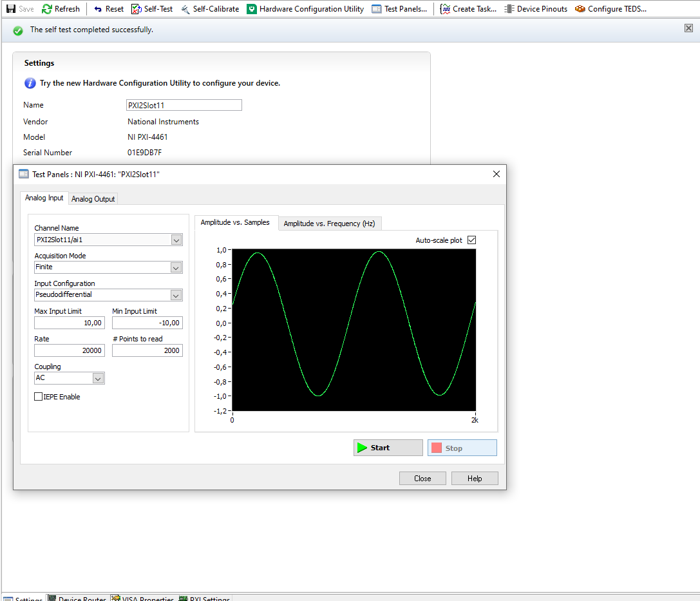Switch to the Analog Output tab
This screenshot has width=700, height=601.
pyautogui.click(x=93, y=198)
